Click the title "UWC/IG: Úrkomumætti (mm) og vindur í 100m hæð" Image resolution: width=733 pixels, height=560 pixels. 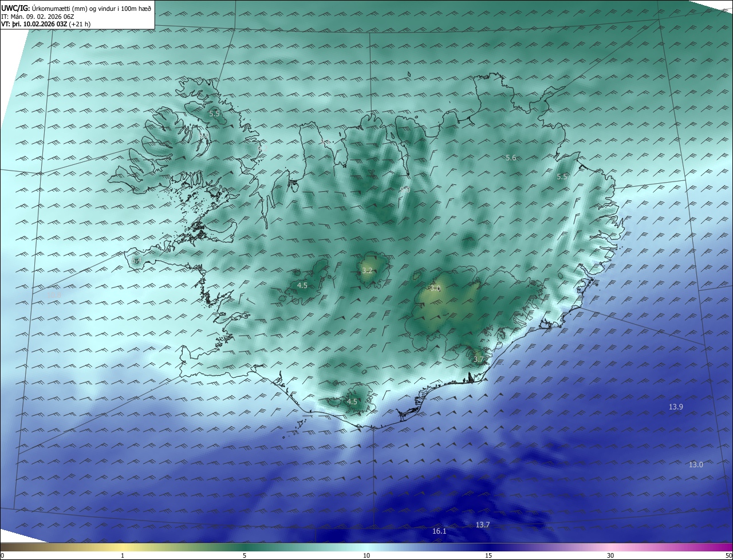tap(76, 9)
